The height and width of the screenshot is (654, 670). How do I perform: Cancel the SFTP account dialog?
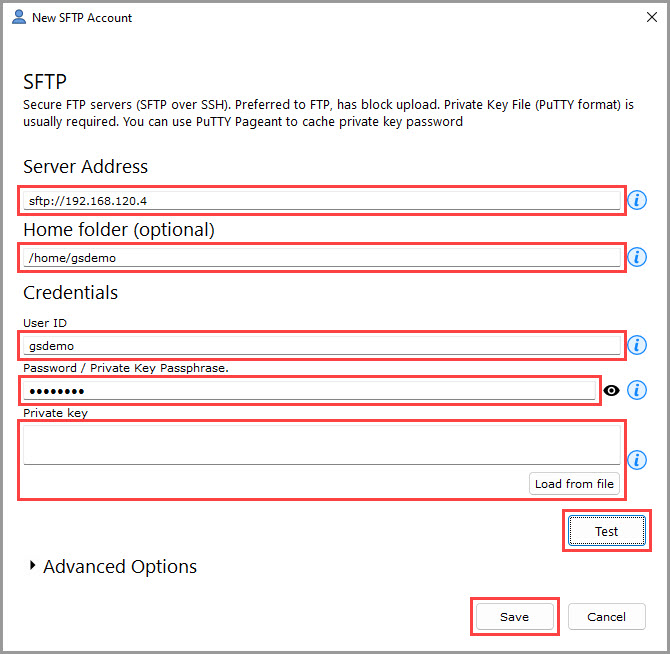coord(606,617)
